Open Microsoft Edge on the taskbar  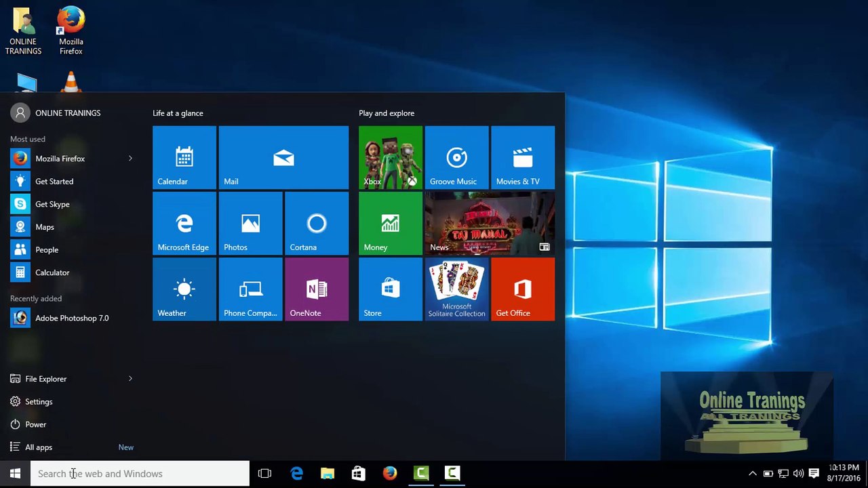[296, 474]
